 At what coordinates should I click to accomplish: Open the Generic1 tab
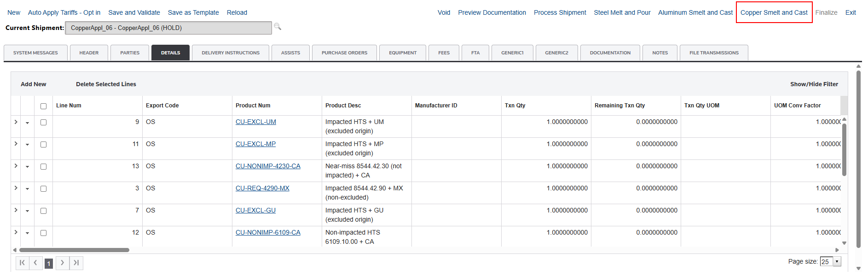pyautogui.click(x=512, y=53)
